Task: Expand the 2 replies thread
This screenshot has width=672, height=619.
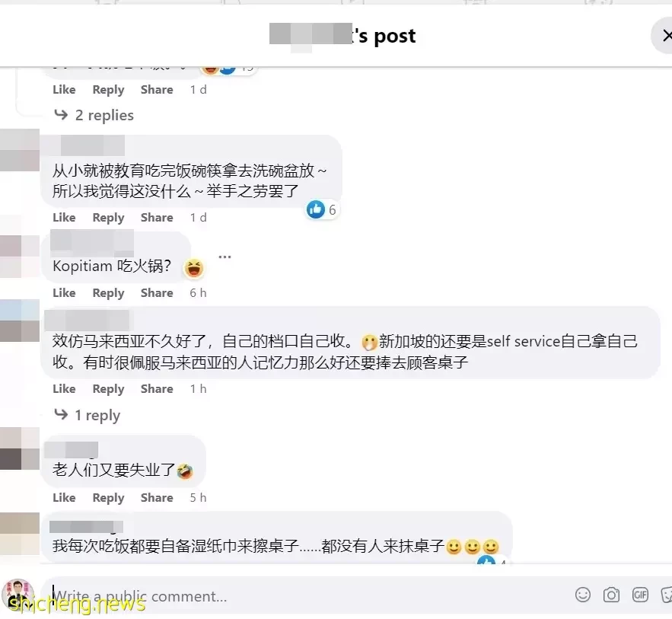Action: [94, 115]
